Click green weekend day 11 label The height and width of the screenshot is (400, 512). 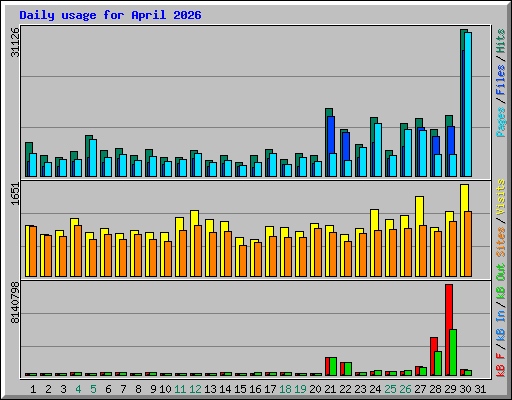(180, 389)
